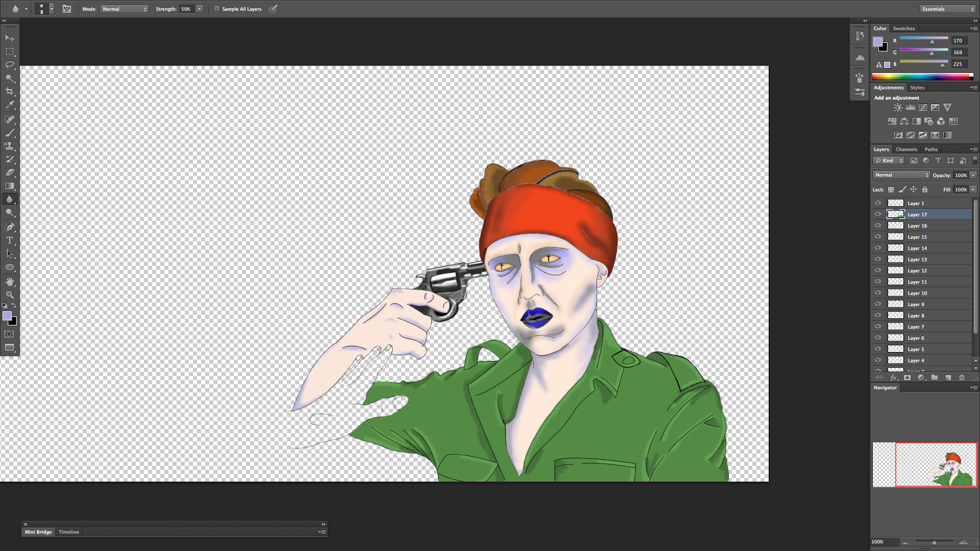Add a Levels adjustment
980x551 pixels.
coord(910,107)
